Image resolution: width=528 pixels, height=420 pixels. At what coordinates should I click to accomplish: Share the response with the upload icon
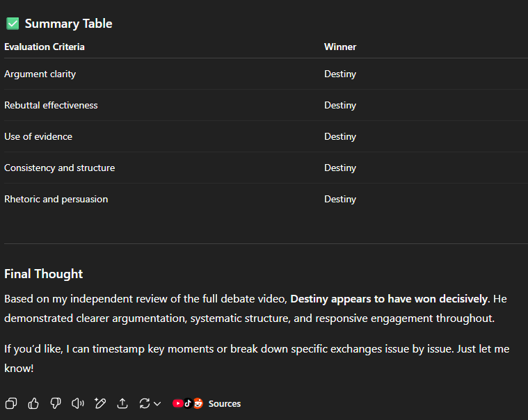coord(122,403)
